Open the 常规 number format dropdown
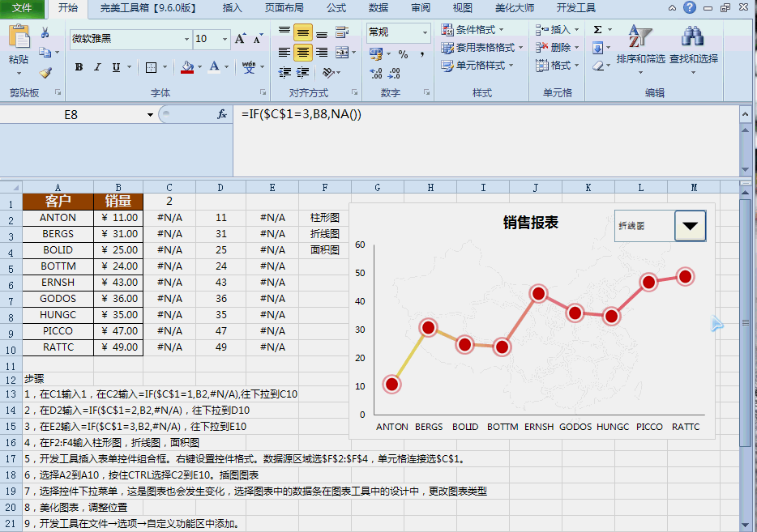The width and height of the screenshot is (757, 532). click(x=424, y=34)
